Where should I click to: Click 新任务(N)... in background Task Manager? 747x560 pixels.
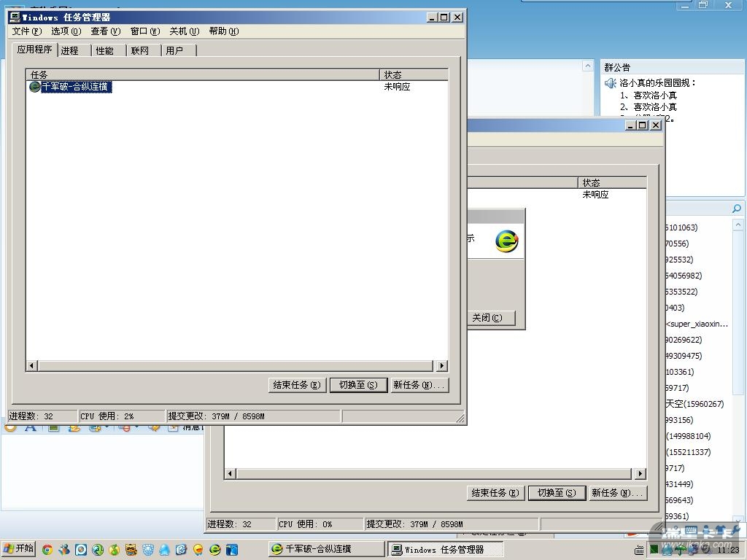617,493
